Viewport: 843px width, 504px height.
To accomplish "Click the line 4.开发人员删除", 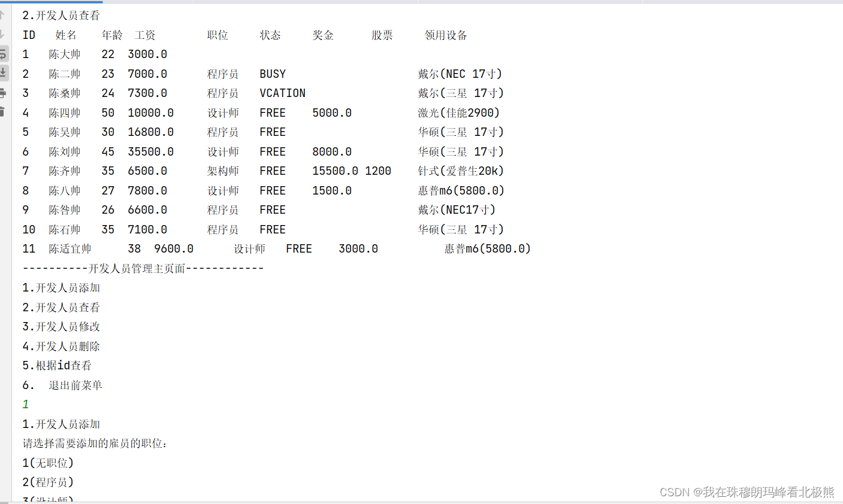I will click(x=61, y=346).
